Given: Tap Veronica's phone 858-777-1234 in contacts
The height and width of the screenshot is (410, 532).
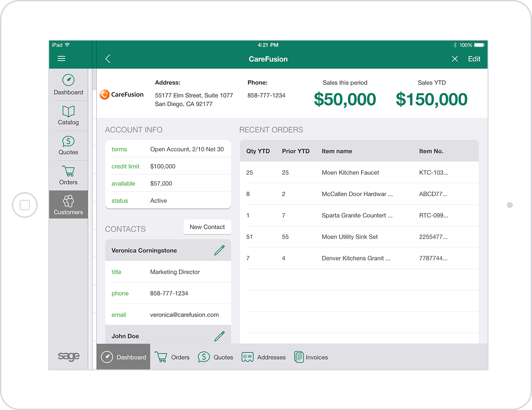Looking at the screenshot, I should click(x=169, y=293).
